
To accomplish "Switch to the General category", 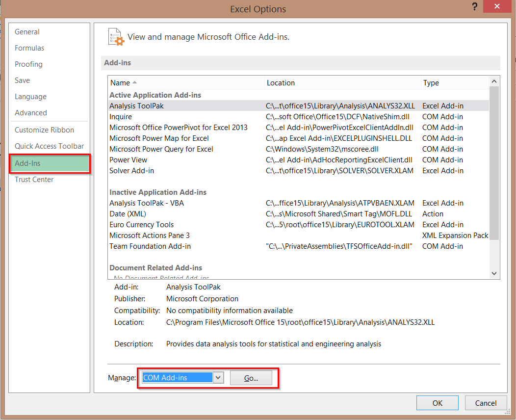I will click(x=27, y=32).
